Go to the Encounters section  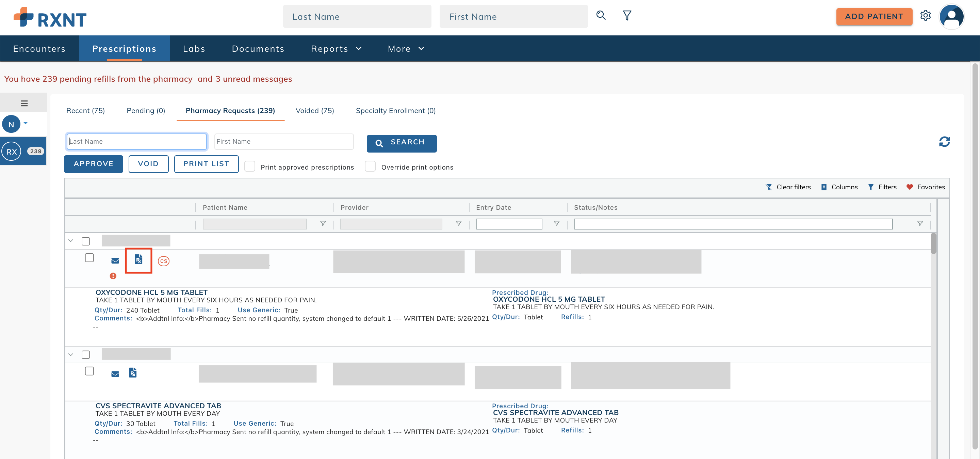point(39,48)
